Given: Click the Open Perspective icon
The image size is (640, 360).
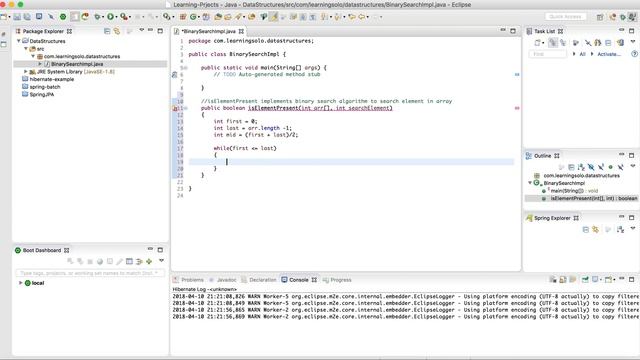Looking at the screenshot, I should 600,17.
